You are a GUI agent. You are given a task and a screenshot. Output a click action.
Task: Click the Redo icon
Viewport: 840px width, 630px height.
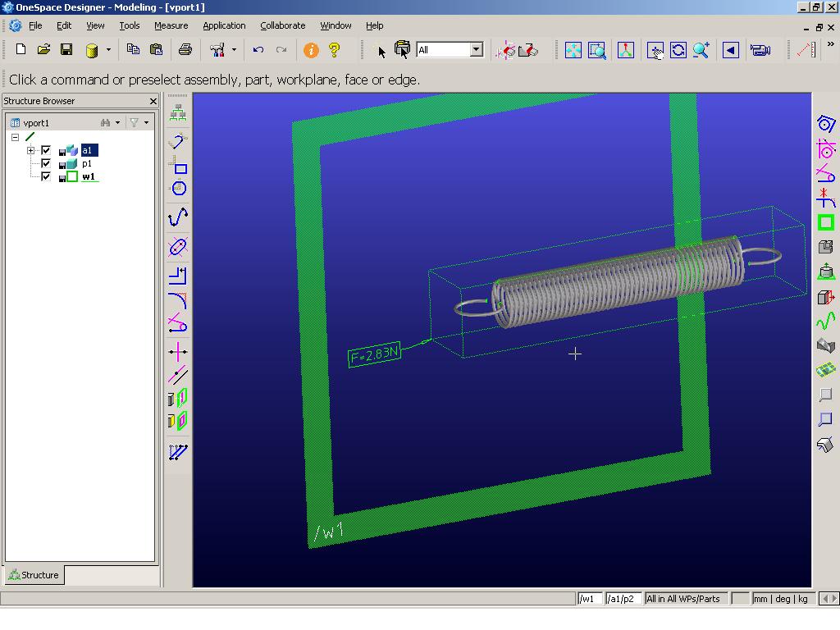tap(281, 50)
